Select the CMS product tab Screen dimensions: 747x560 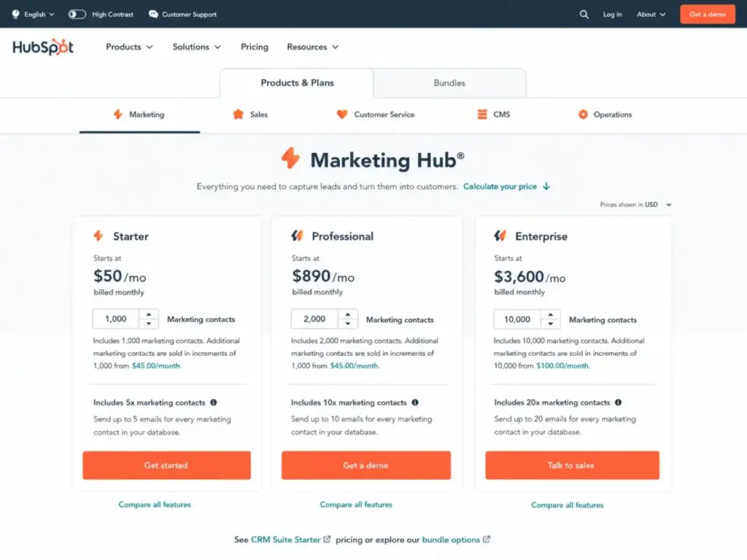tap(494, 114)
